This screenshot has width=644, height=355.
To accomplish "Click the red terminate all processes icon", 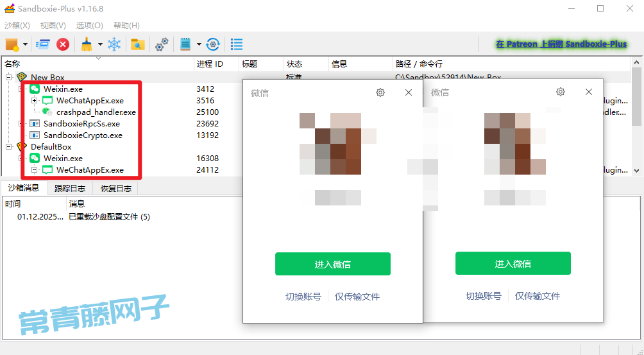I will 63,44.
